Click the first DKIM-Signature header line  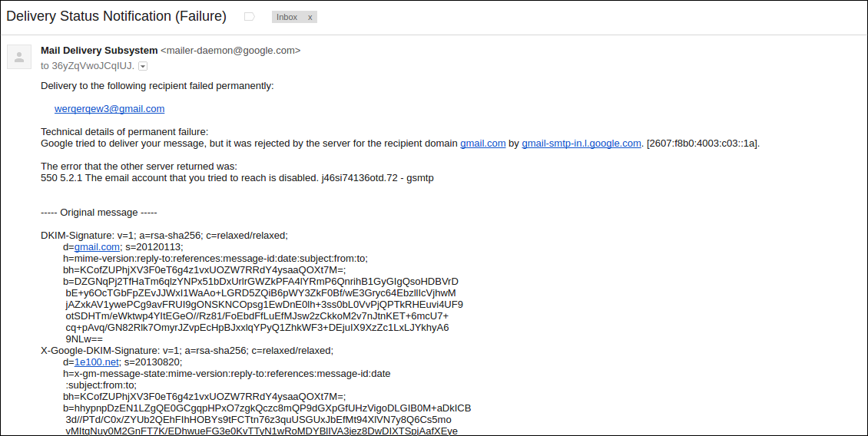coord(164,235)
